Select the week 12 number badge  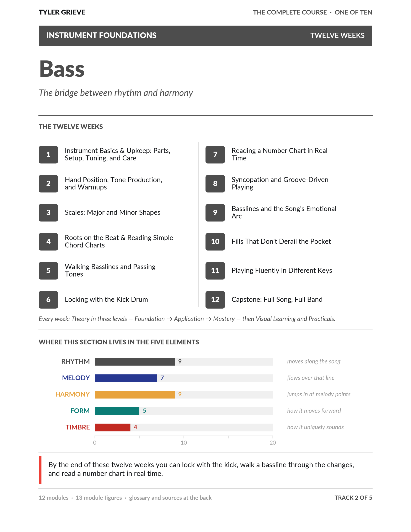point(215,300)
